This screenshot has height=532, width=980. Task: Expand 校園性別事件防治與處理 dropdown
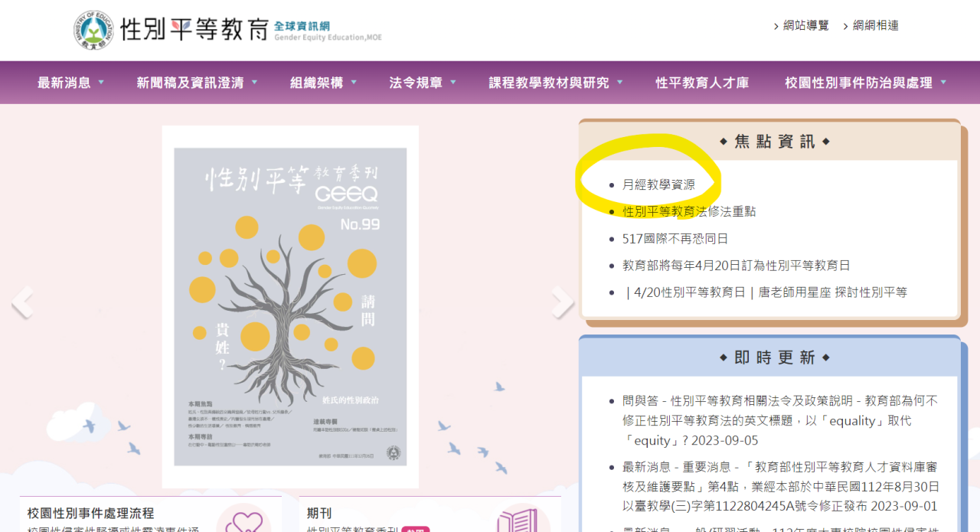pyautogui.click(x=866, y=83)
